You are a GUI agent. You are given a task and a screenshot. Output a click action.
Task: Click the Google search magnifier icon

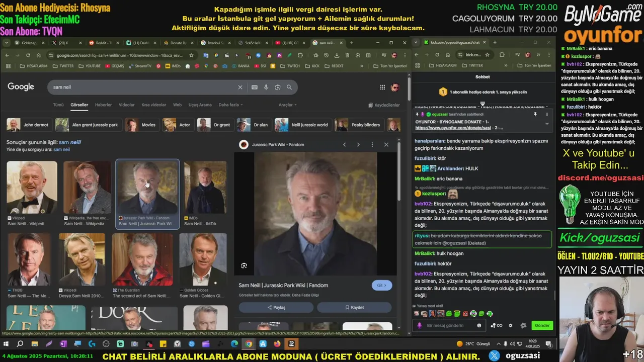click(289, 87)
